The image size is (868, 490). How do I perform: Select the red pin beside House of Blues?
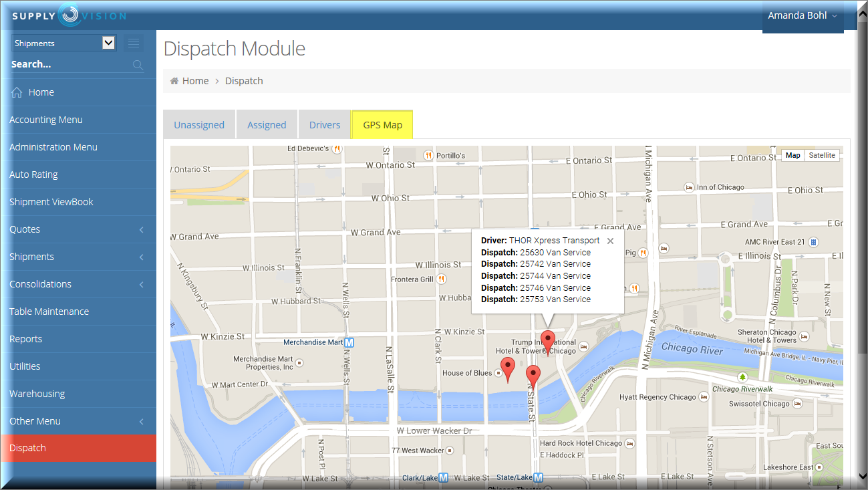click(x=508, y=370)
